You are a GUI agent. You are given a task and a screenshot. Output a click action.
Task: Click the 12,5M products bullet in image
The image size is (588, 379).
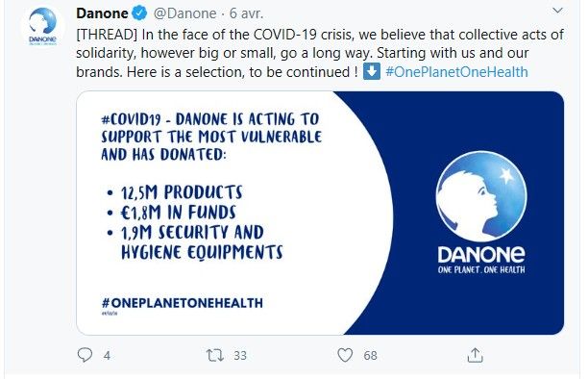coord(182,192)
